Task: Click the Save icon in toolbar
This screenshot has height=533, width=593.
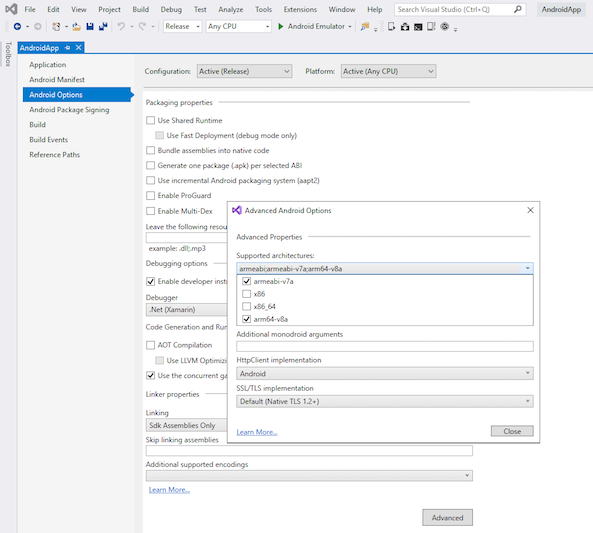Action: (90, 26)
